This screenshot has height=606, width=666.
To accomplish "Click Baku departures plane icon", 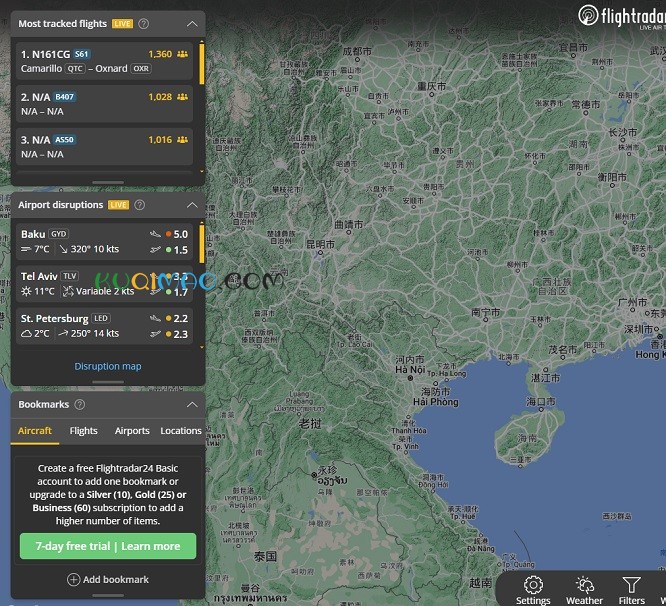I will pyautogui.click(x=155, y=250).
